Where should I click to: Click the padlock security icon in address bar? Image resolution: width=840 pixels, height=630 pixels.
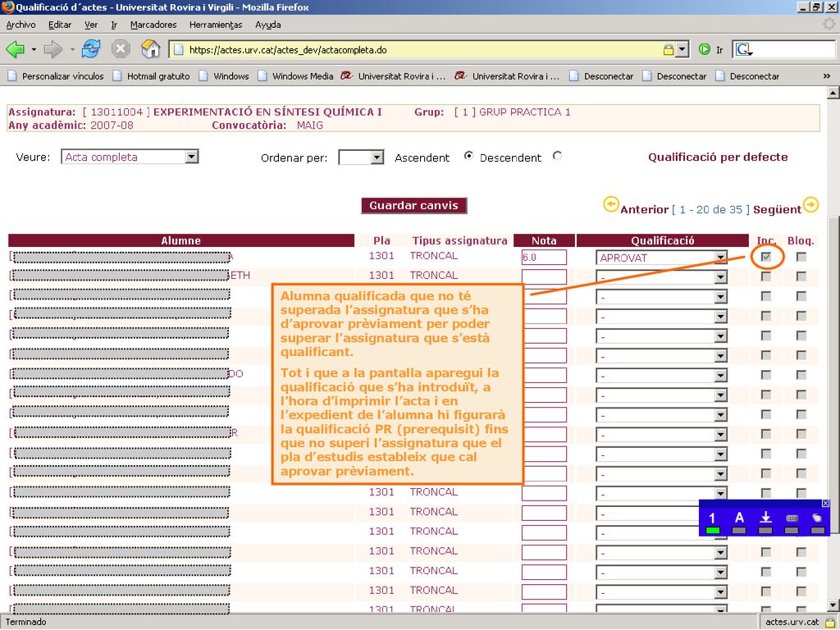pos(668,50)
